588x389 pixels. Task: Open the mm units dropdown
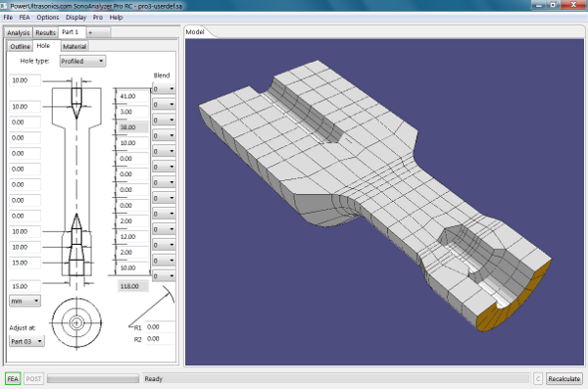pyautogui.click(x=24, y=301)
